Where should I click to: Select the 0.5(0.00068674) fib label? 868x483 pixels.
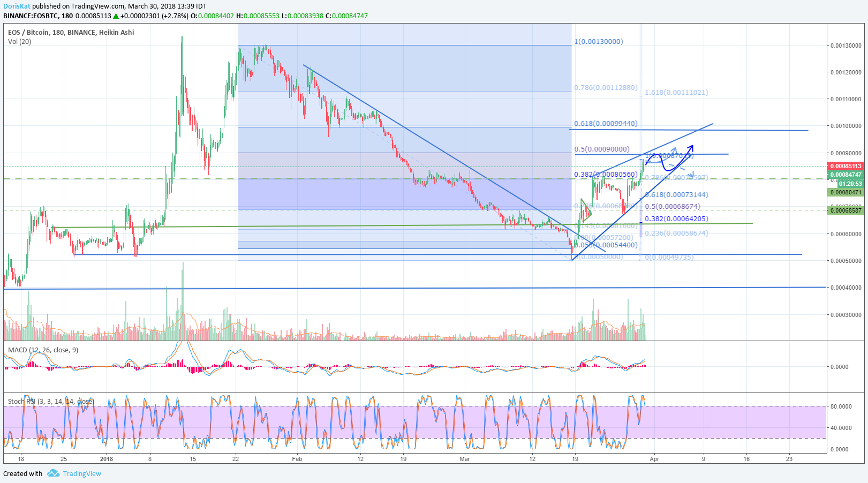(x=673, y=206)
